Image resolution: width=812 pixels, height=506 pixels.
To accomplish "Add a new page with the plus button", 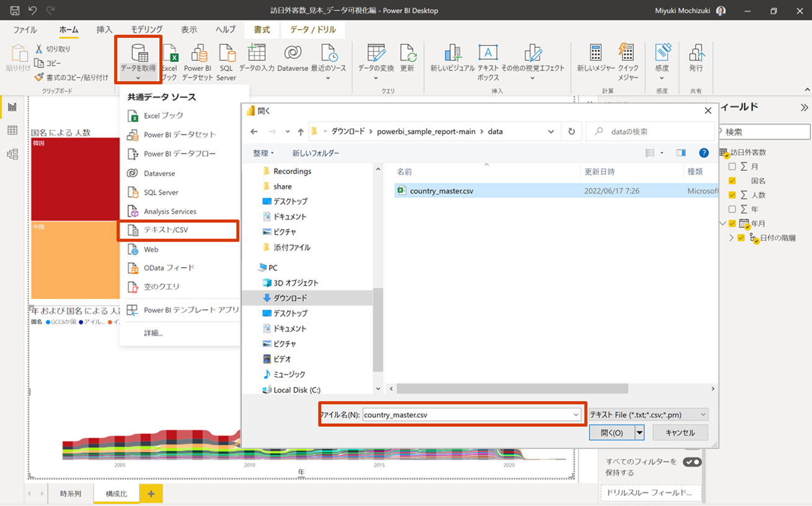I will [x=151, y=494].
